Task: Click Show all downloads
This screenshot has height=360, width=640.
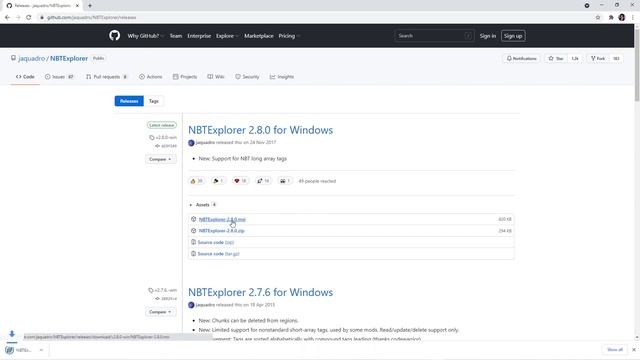Action: [615, 350]
